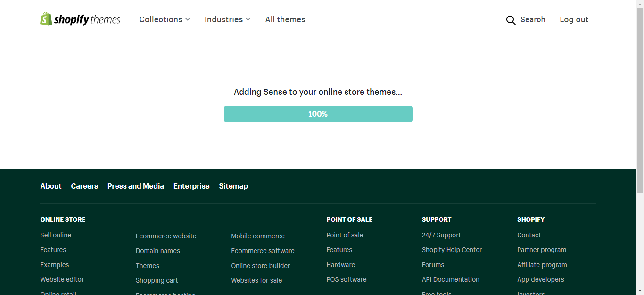Click the 100% progress bar
The height and width of the screenshot is (295, 644).
pyautogui.click(x=318, y=114)
